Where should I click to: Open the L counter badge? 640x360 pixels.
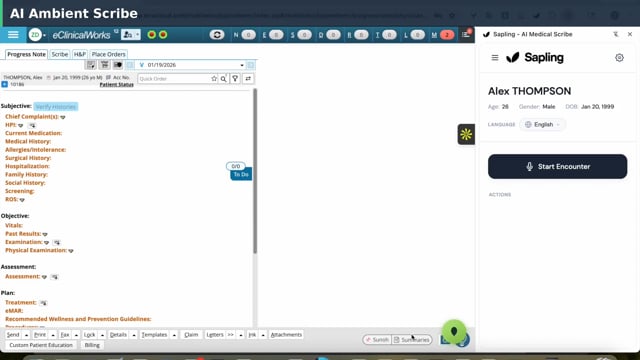(418, 35)
